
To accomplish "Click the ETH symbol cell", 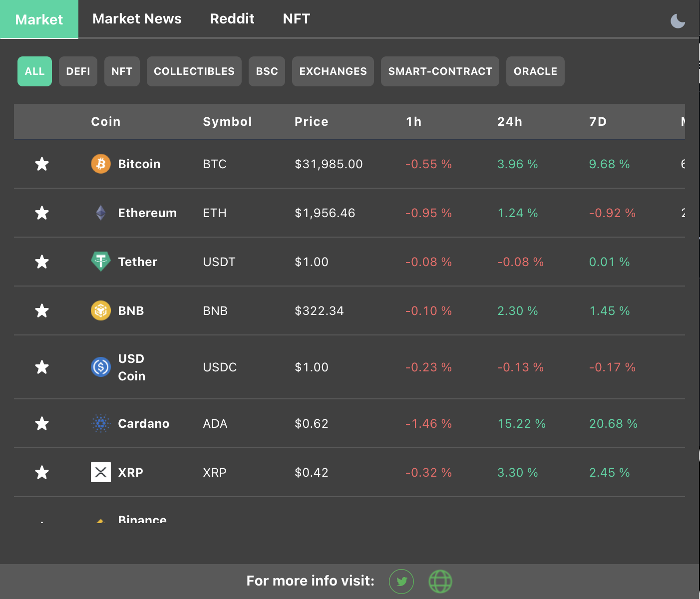I will tap(215, 213).
